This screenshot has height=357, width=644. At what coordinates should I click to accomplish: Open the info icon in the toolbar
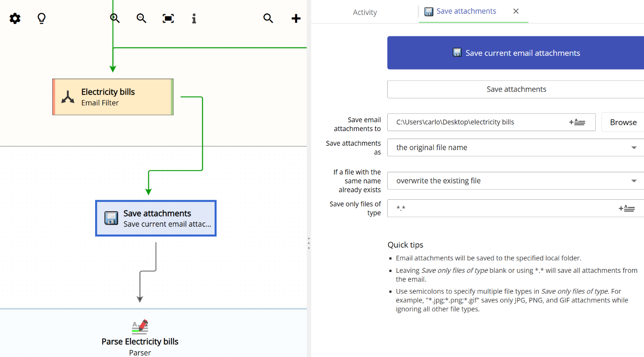pyautogui.click(x=193, y=19)
